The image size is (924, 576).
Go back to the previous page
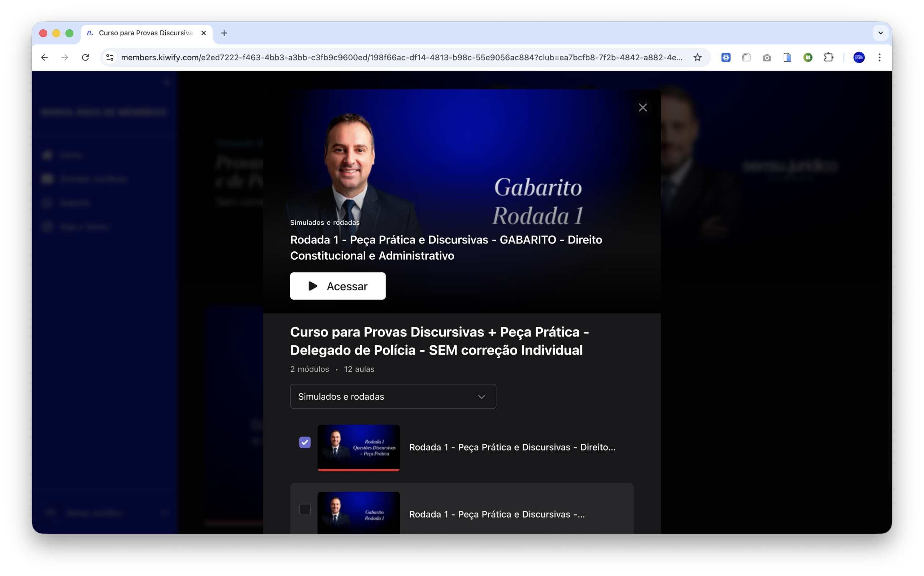pos(45,57)
